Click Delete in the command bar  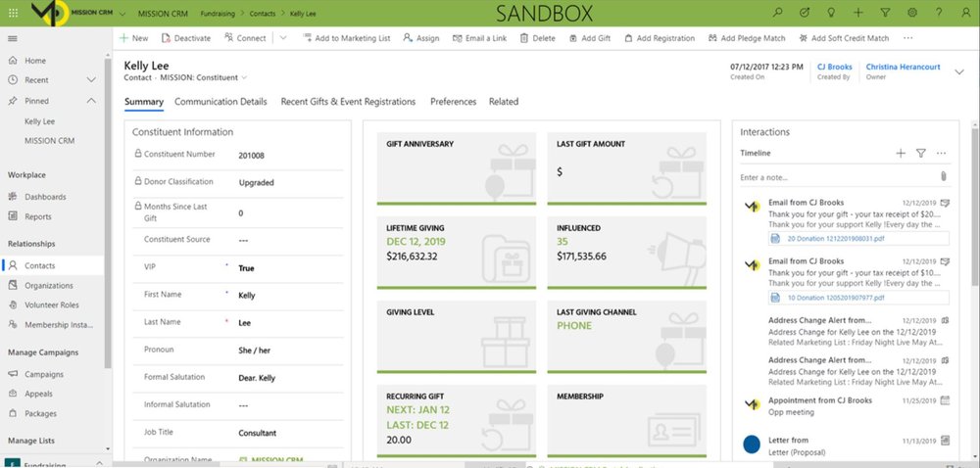(537, 38)
